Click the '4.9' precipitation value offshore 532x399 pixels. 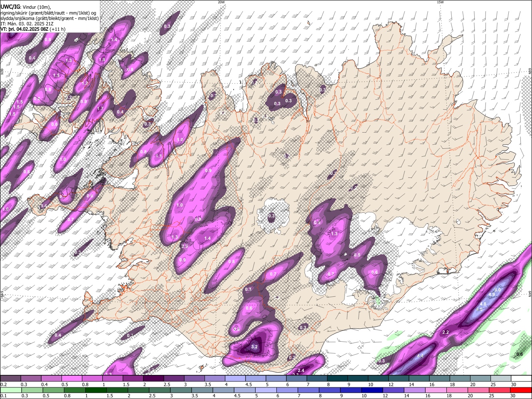(x=491, y=295)
